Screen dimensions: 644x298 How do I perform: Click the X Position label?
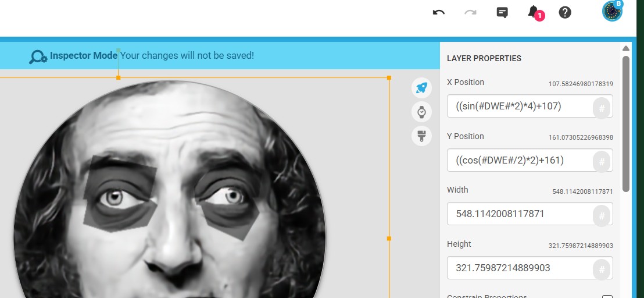tap(466, 82)
